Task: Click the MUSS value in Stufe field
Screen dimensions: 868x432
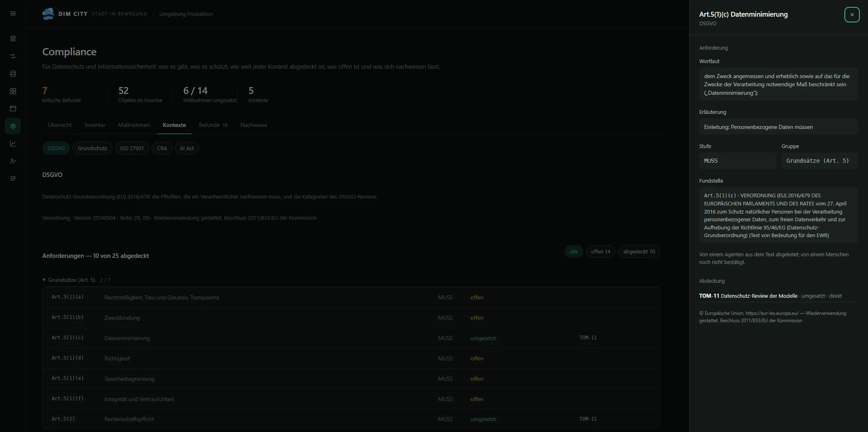Action: (737, 161)
